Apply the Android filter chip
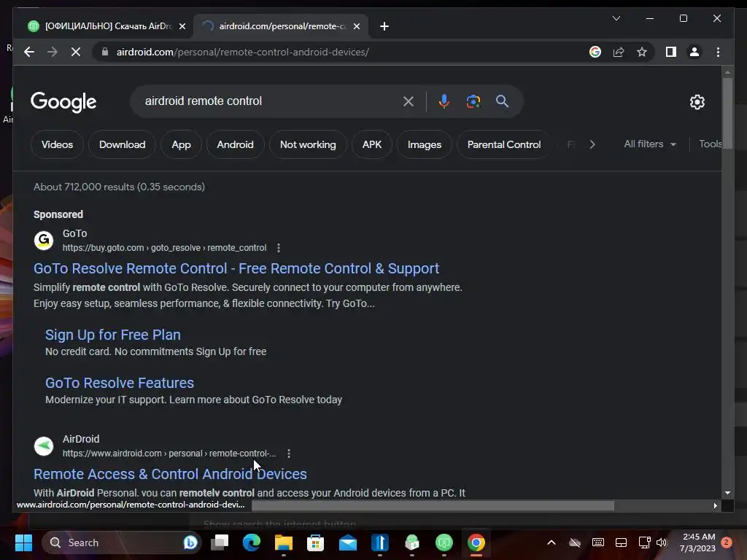747x560 pixels. coord(236,144)
